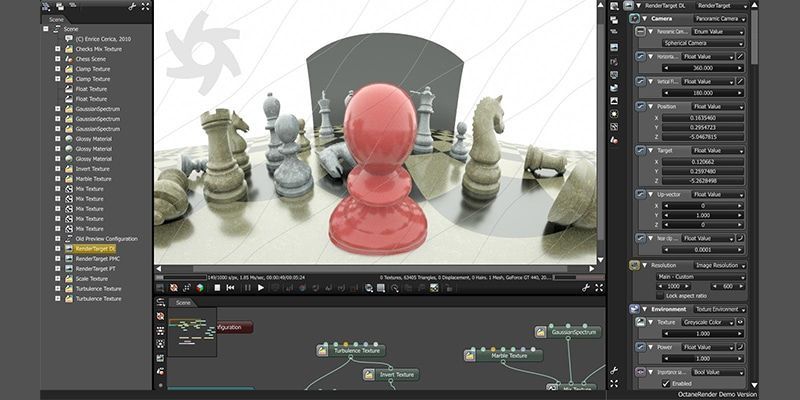Image resolution: width=800 pixels, height=400 pixels.
Task: Select the Scene tab in the outliner panel
Action: pos(57,19)
